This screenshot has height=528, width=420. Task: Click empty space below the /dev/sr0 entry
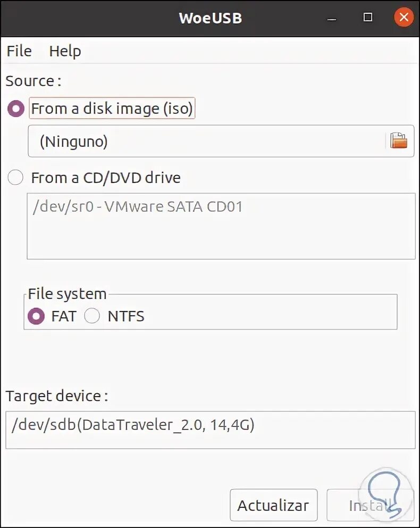[221, 240]
